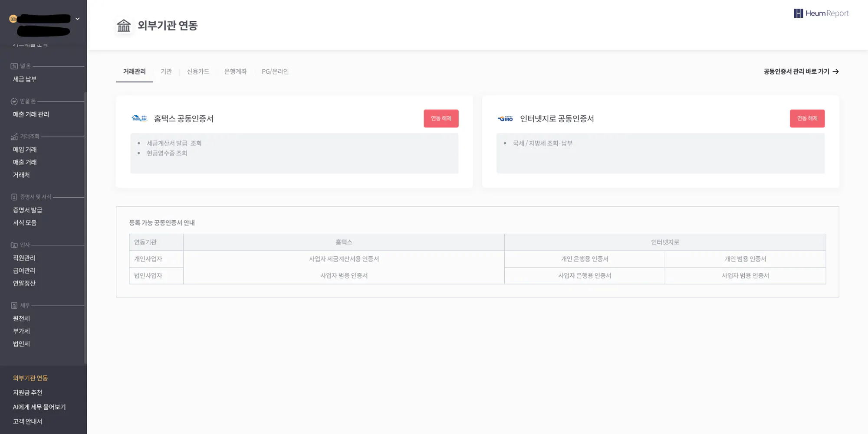Go to 공동인증서 관리 바로 가기 link

801,72
